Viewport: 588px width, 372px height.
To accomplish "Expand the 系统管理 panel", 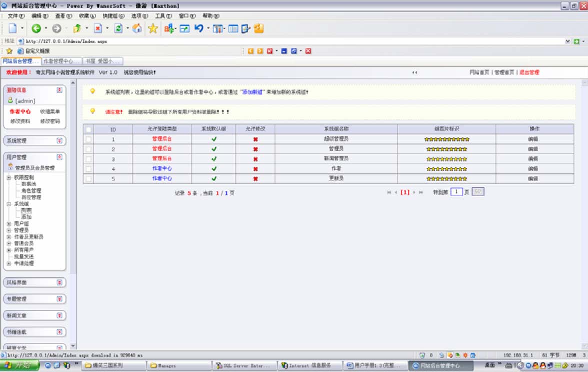I will [59, 140].
